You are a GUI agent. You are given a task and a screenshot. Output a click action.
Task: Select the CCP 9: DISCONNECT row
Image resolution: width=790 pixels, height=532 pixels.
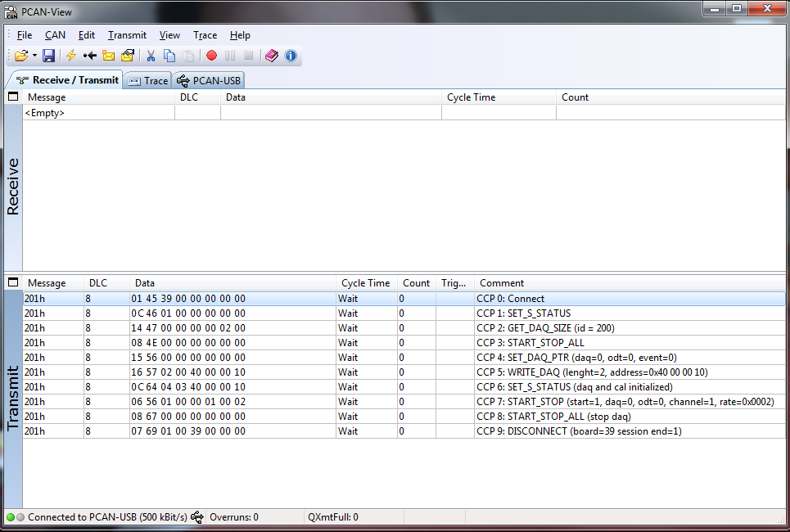[x=404, y=431]
